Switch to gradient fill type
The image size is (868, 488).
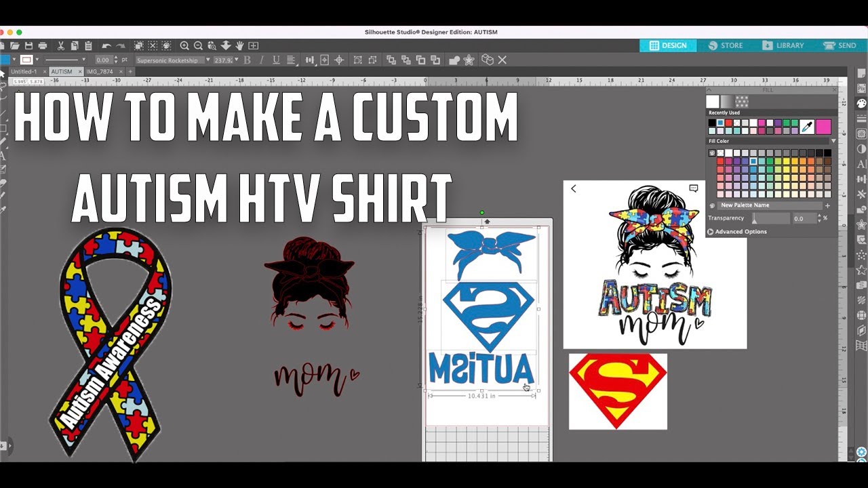[x=727, y=102]
